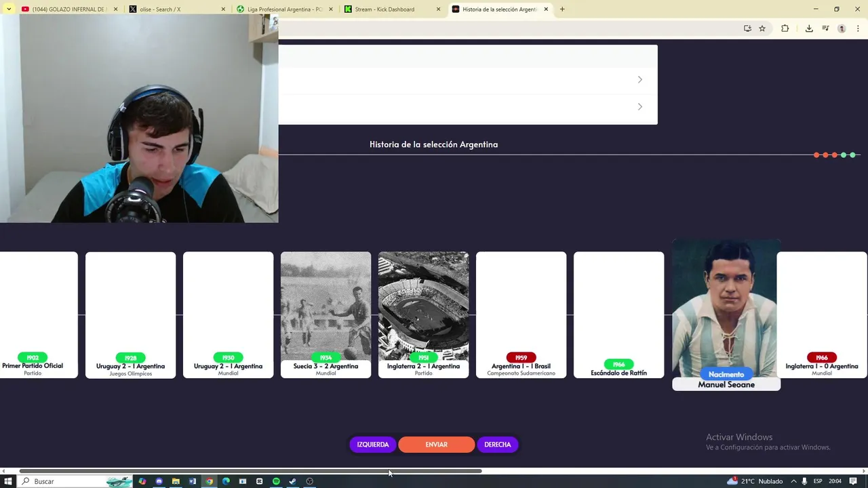The width and height of the screenshot is (868, 488).
Task: Close the olise - Search / X tab
Action: point(224,9)
